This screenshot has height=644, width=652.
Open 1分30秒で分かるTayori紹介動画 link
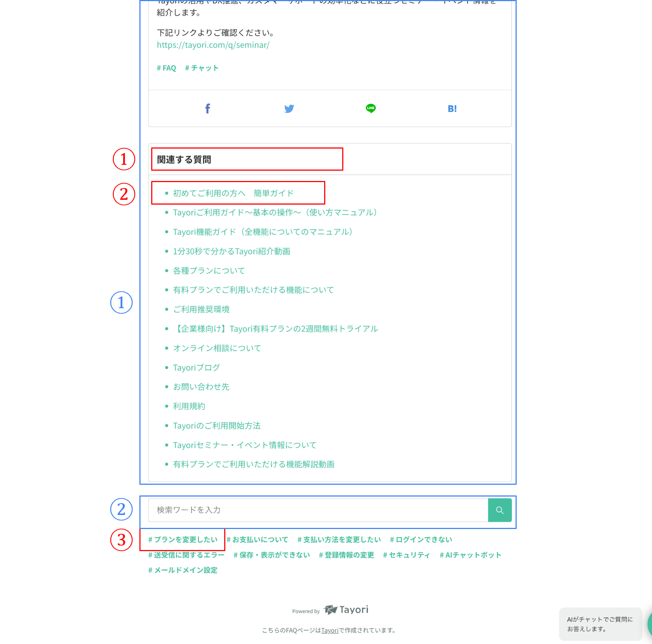(232, 251)
